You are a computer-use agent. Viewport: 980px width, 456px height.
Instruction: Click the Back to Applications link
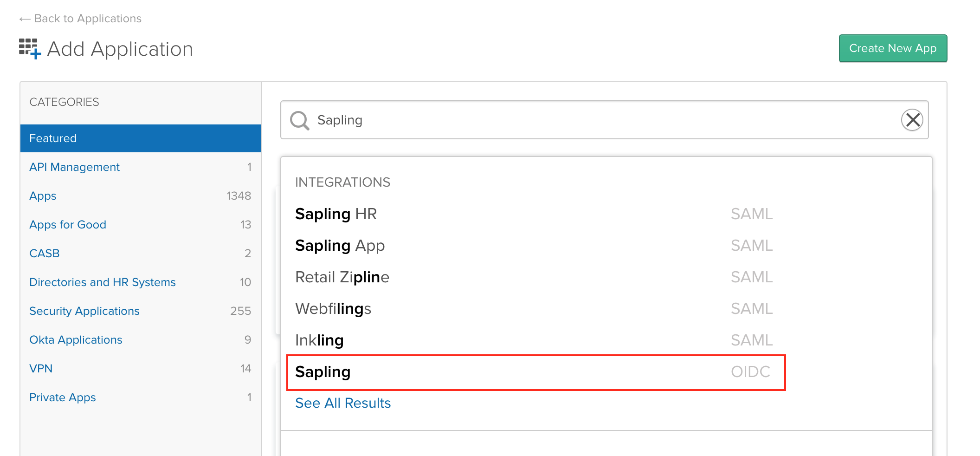point(80,19)
